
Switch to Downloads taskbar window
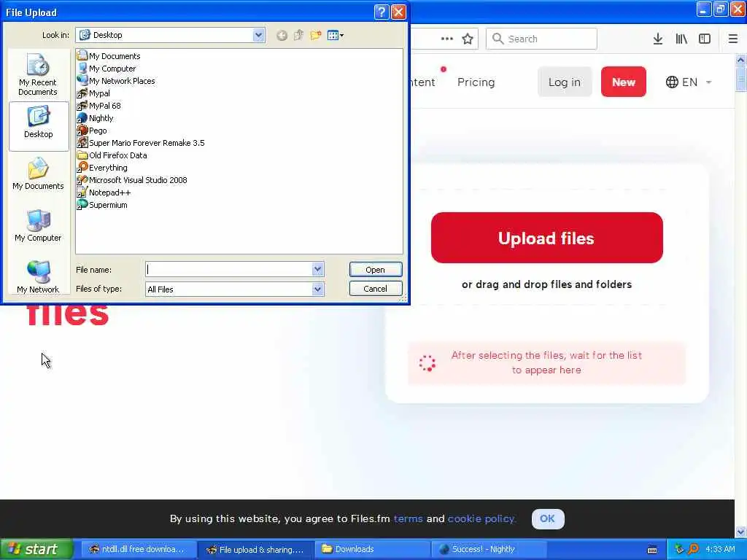pos(373,549)
